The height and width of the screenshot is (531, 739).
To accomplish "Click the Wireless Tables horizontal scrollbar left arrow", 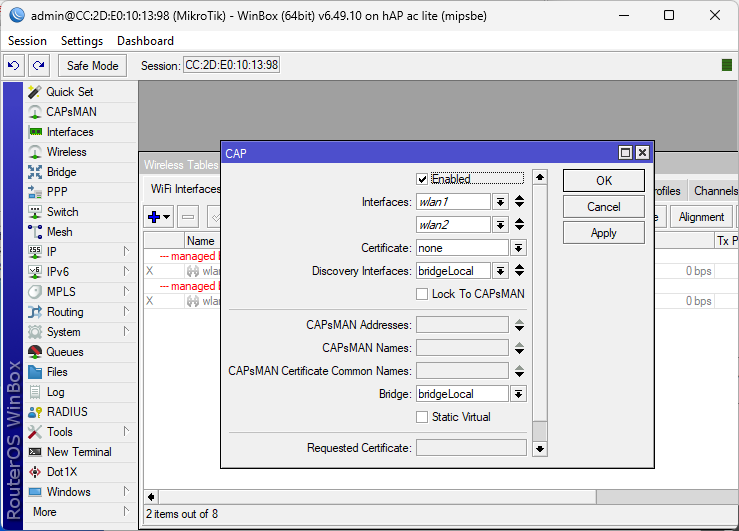I will click(151, 497).
